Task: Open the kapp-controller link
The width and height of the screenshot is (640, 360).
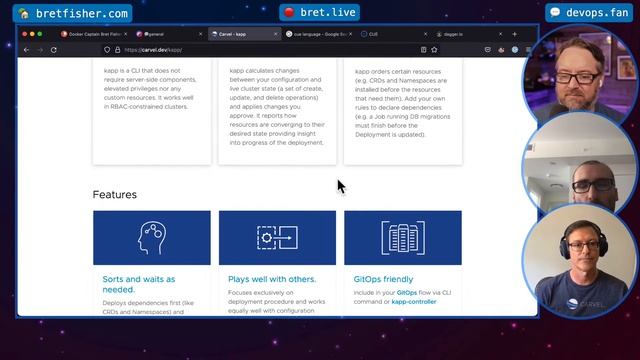Action: (413, 302)
